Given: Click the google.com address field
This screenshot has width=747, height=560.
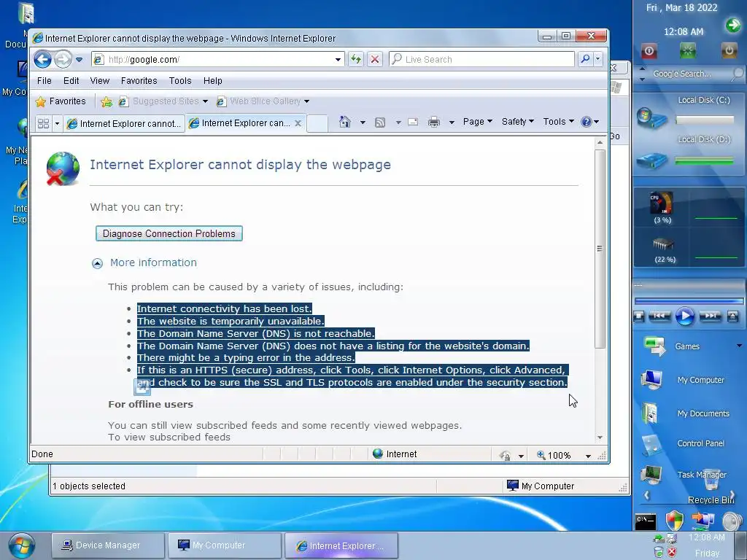Looking at the screenshot, I should (217, 60).
